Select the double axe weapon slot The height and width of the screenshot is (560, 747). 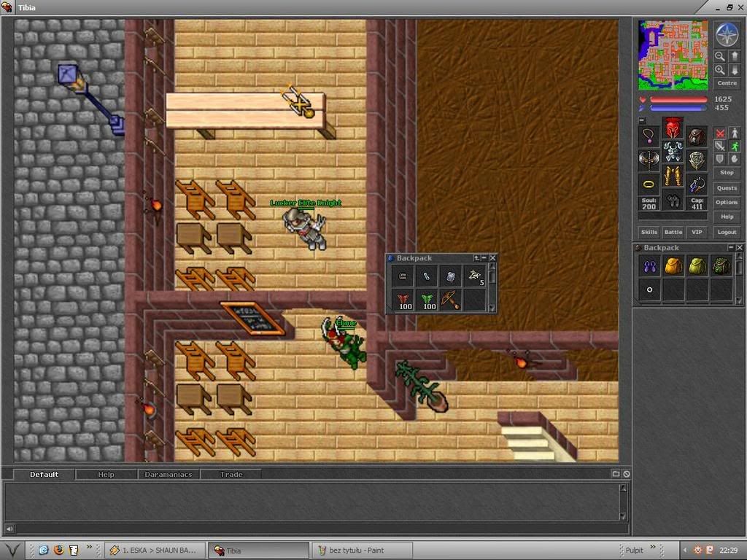click(649, 160)
